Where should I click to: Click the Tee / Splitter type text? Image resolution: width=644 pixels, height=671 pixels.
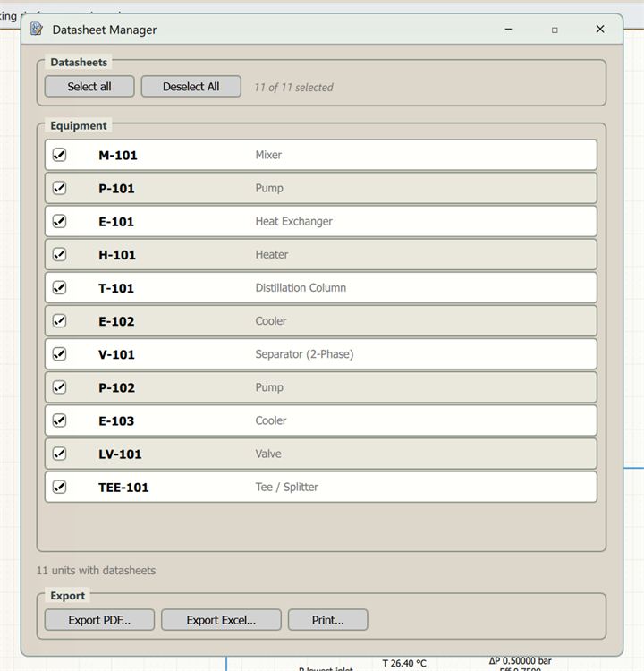point(287,487)
